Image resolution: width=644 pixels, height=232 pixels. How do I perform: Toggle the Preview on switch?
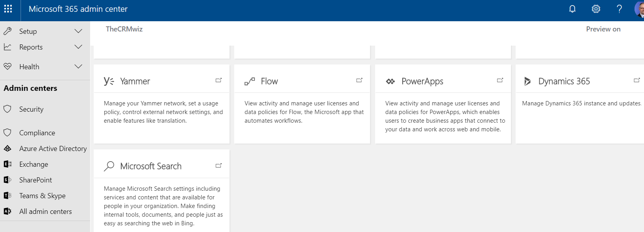point(603,29)
